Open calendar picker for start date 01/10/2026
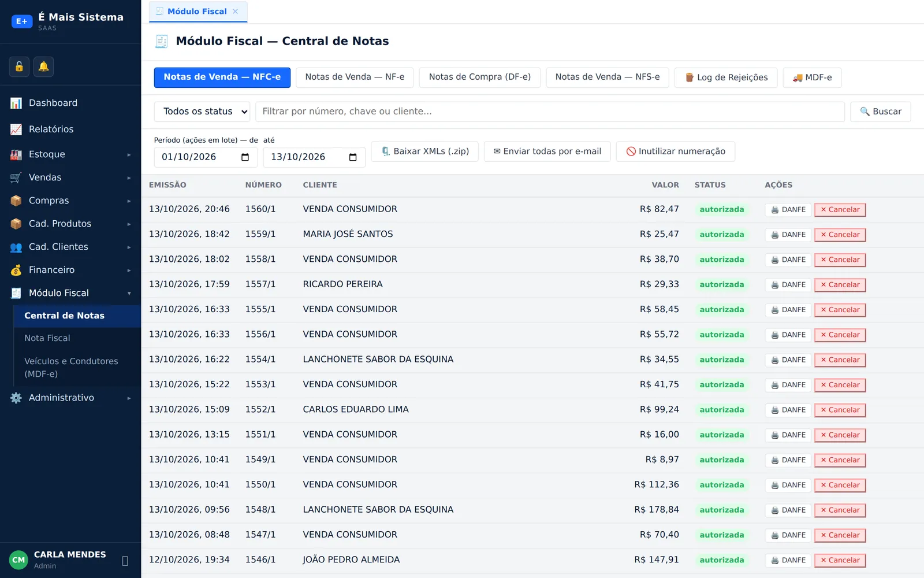 coord(245,157)
